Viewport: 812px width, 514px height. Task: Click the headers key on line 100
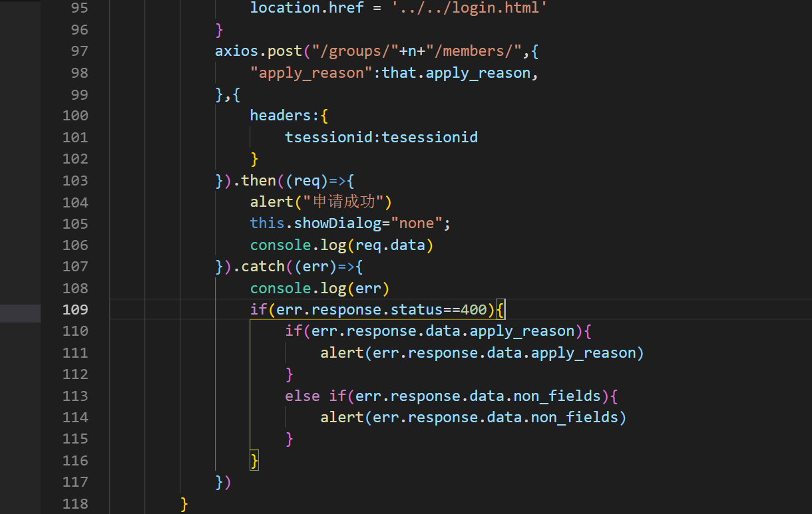pyautogui.click(x=281, y=116)
